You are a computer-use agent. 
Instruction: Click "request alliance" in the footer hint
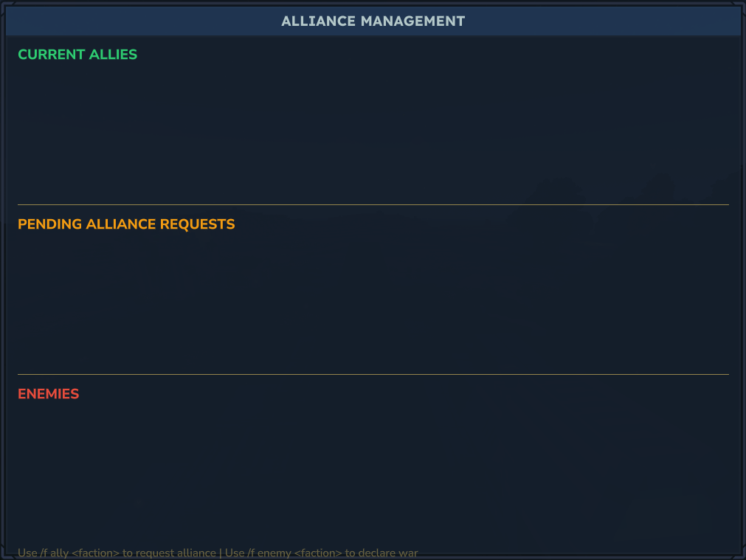click(176, 553)
